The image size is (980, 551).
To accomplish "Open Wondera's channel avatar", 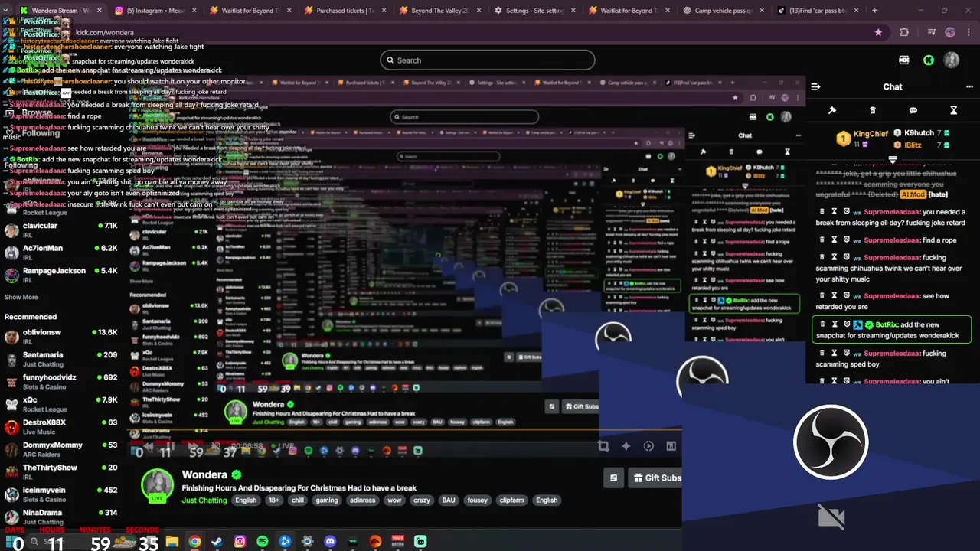I will [157, 487].
